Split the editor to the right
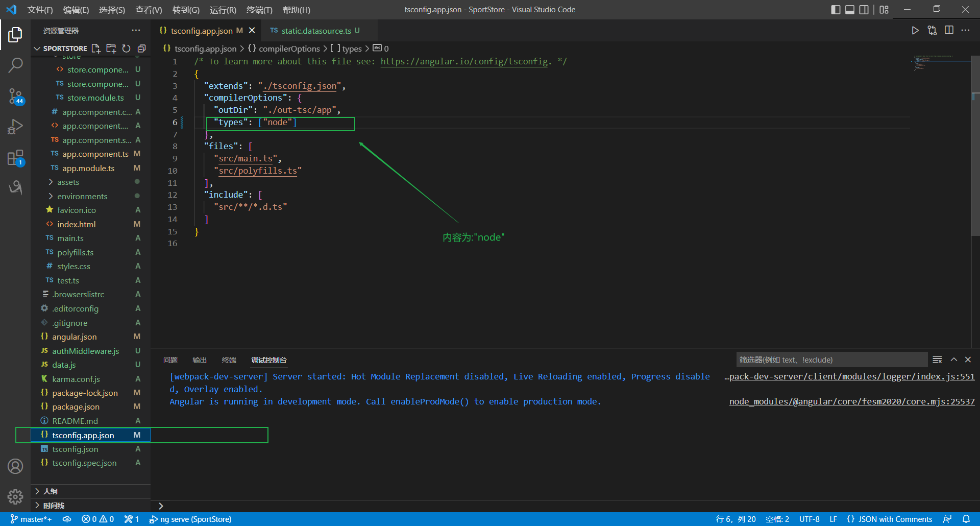Screen dimensions: 980x526 (x=949, y=31)
